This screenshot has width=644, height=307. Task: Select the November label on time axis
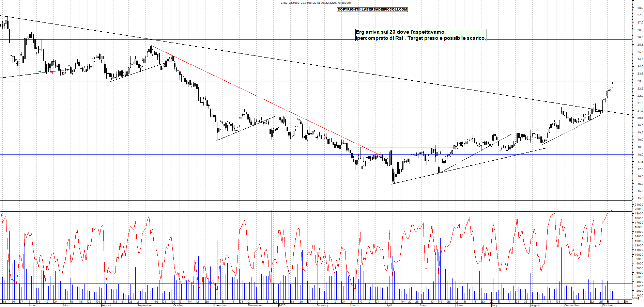(219, 305)
